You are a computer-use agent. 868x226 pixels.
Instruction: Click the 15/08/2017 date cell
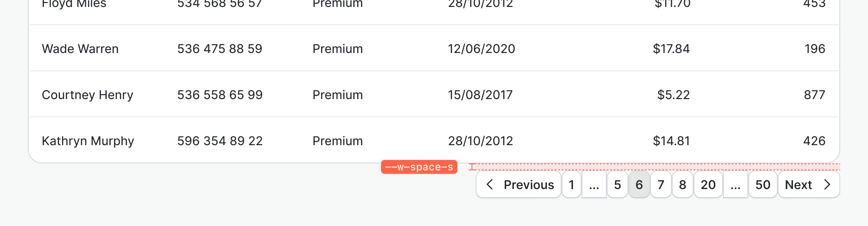coord(480,95)
